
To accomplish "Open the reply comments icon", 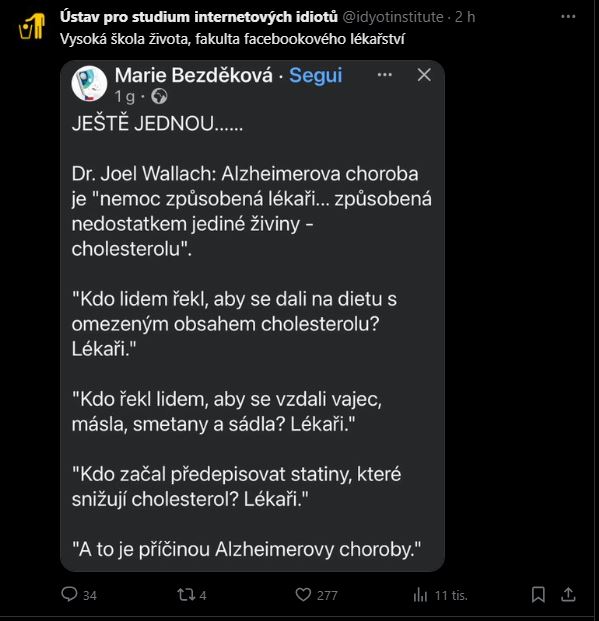I will pos(69,594).
